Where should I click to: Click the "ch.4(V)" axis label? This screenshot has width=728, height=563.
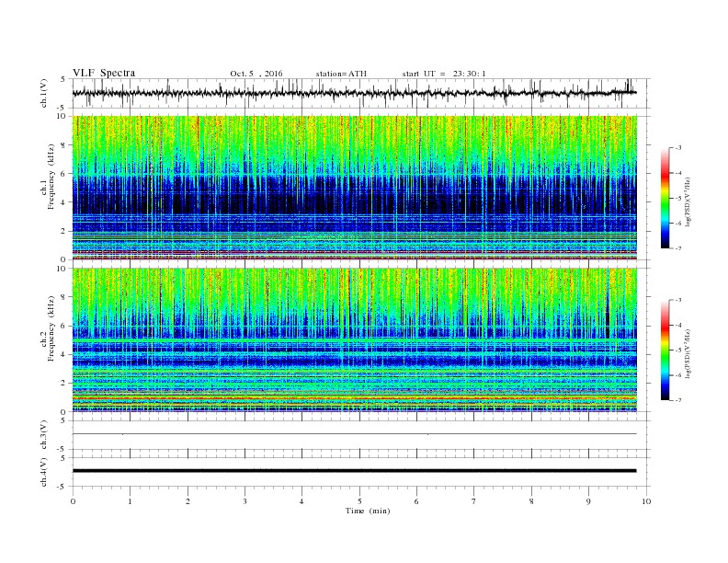44,472
